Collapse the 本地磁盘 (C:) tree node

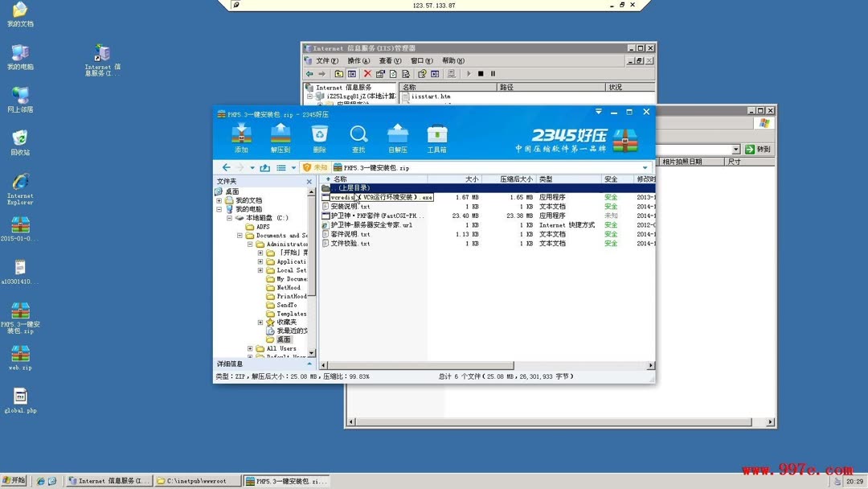point(228,217)
